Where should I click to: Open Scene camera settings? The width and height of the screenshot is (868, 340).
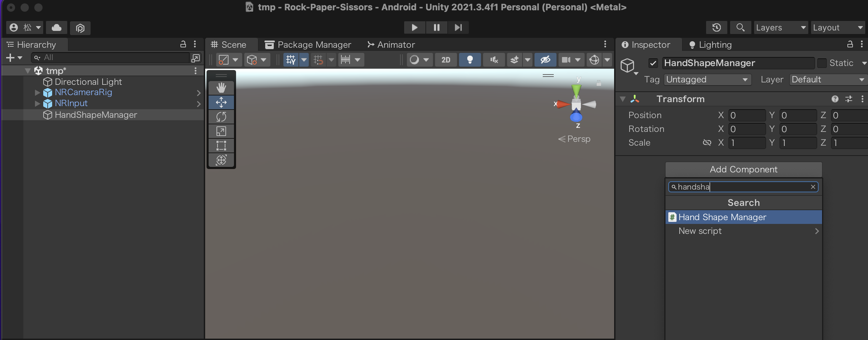[x=571, y=60]
